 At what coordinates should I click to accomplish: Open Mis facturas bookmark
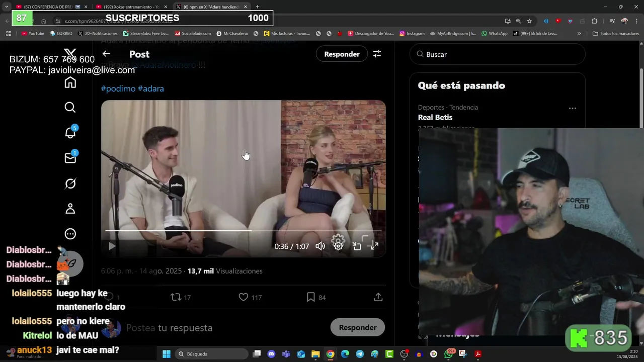[x=287, y=33]
